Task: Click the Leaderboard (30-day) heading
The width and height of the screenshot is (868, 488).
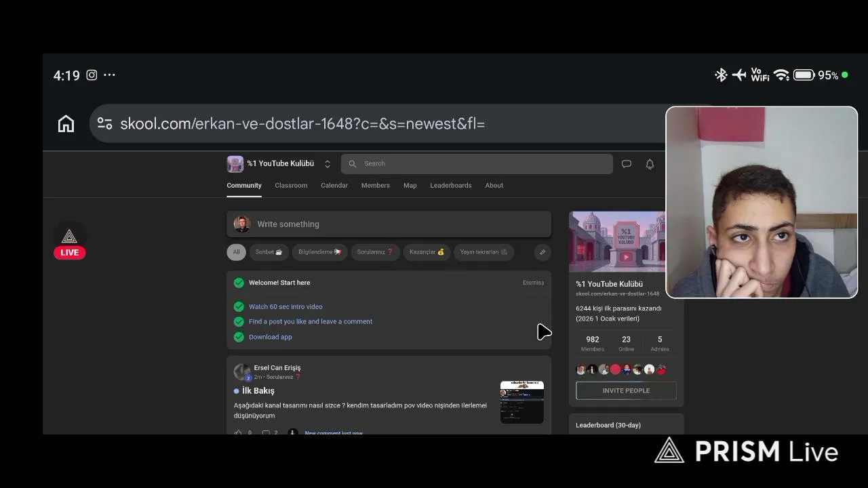Action: (x=608, y=426)
